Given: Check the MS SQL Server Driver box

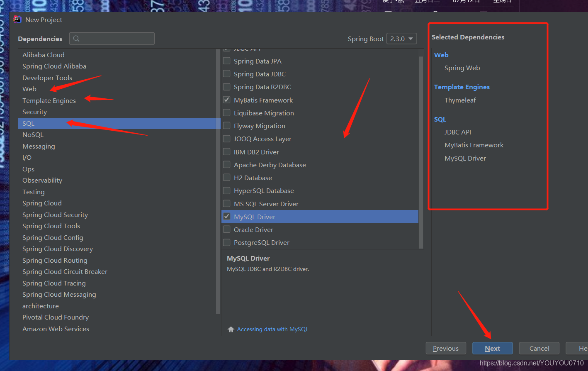Looking at the screenshot, I should click(x=227, y=204).
